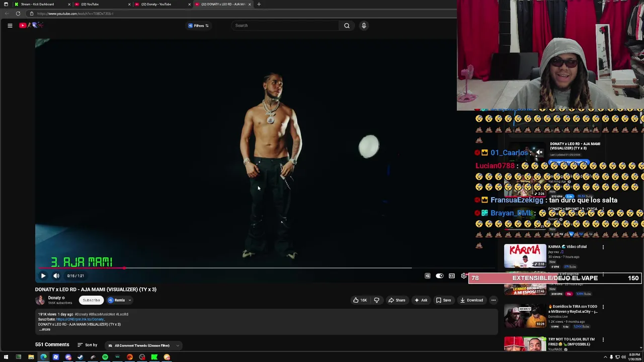Close the Kick Dashboard tab
The width and height of the screenshot is (644, 362).
coord(69,4)
